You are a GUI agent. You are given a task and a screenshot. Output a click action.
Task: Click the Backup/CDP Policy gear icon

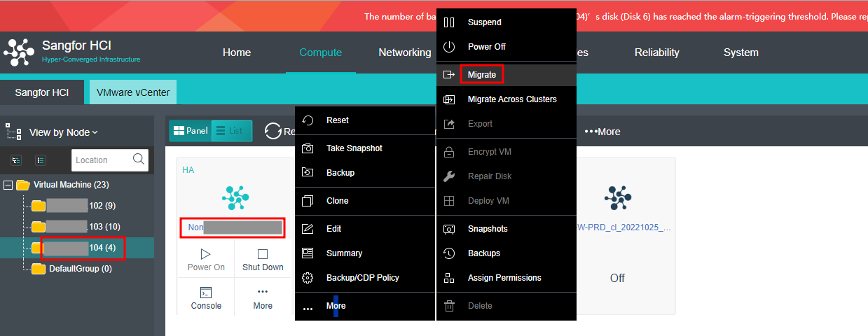click(x=308, y=278)
